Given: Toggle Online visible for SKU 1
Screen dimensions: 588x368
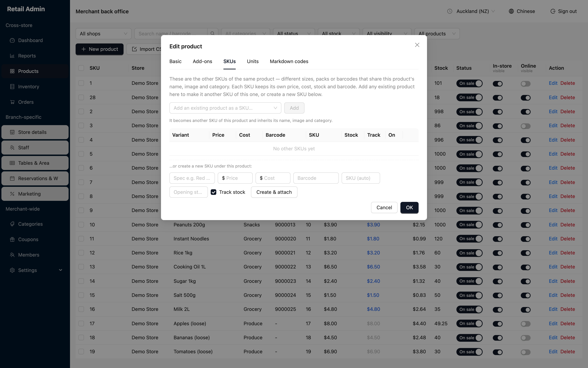Looking at the screenshot, I should [x=526, y=84].
